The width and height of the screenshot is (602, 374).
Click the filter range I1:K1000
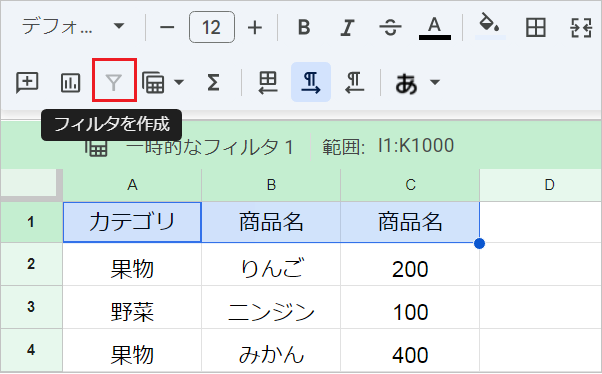[416, 146]
